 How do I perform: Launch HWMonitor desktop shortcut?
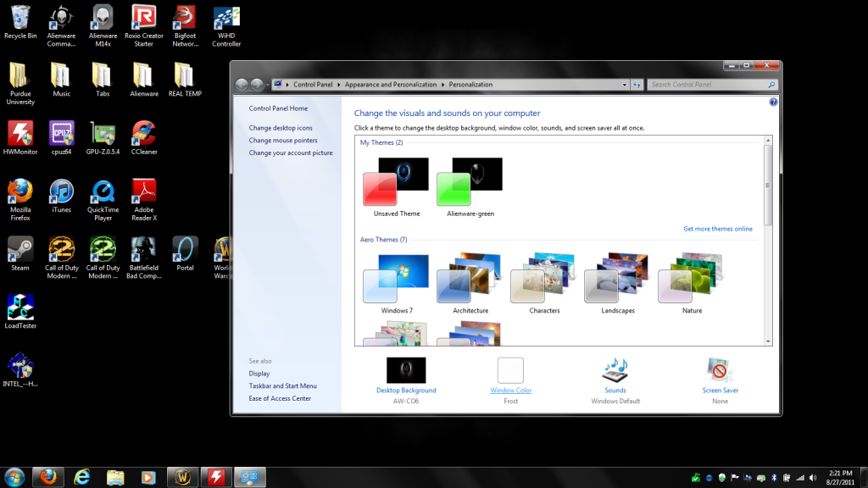[x=20, y=138]
